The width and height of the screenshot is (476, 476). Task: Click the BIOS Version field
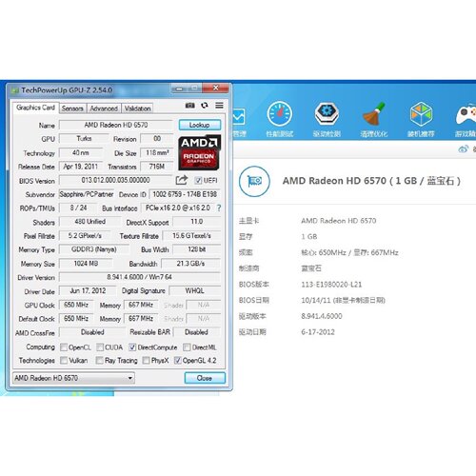tap(115, 180)
